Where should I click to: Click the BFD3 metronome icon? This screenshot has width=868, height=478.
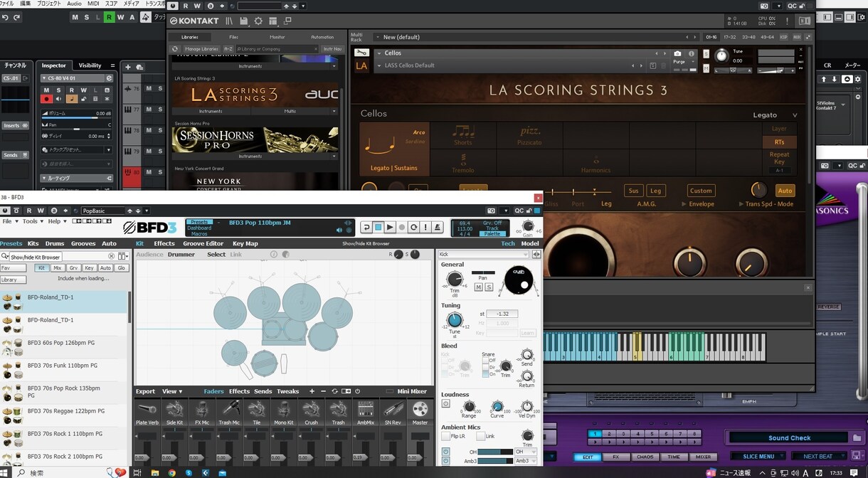(438, 227)
